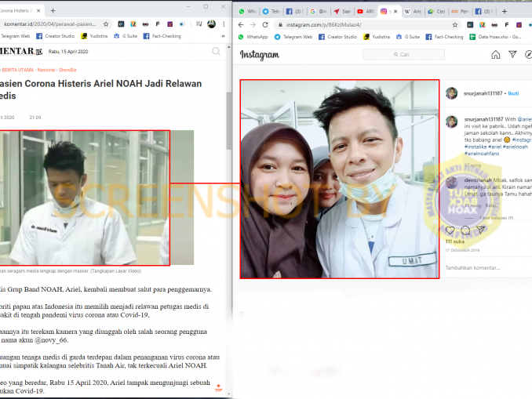Switch to the Cek tab with green icon
Screen dimensions: 532x399
(x=436, y=12)
